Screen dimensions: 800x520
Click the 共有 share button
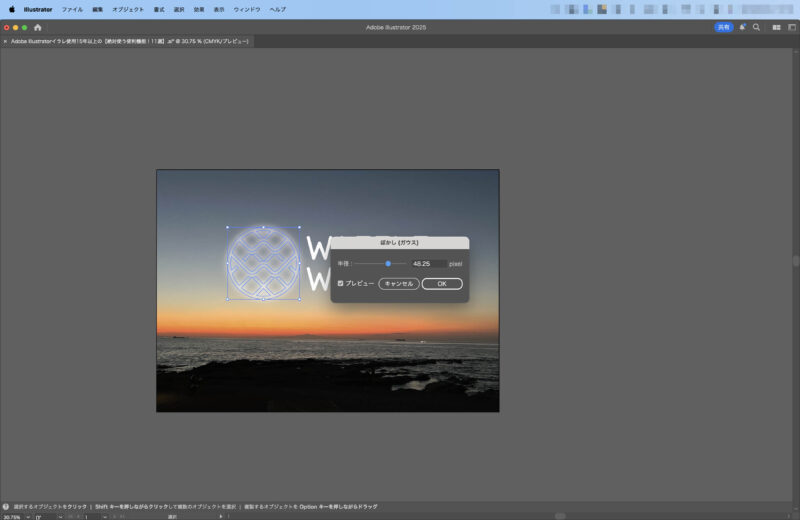click(723, 27)
